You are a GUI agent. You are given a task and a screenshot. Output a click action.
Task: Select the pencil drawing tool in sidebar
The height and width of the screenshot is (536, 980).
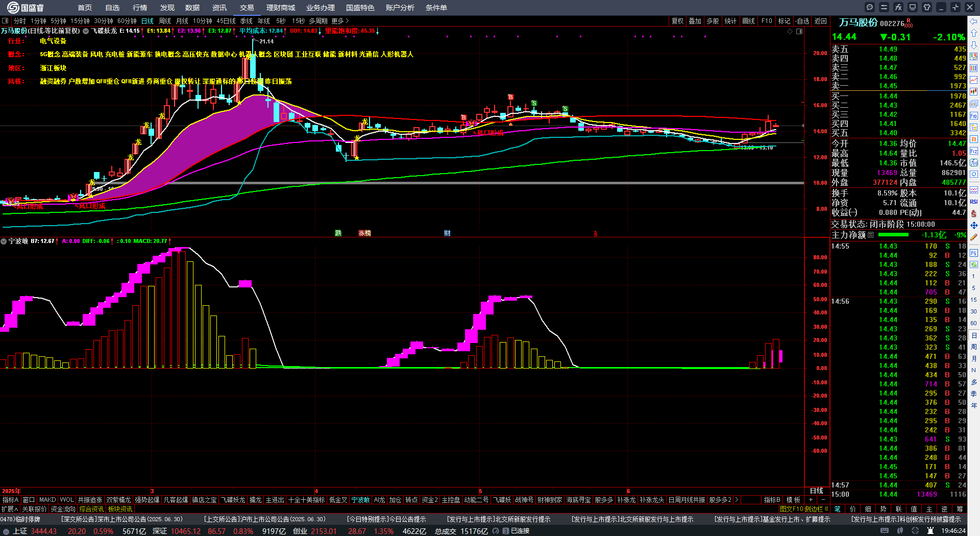(974, 237)
